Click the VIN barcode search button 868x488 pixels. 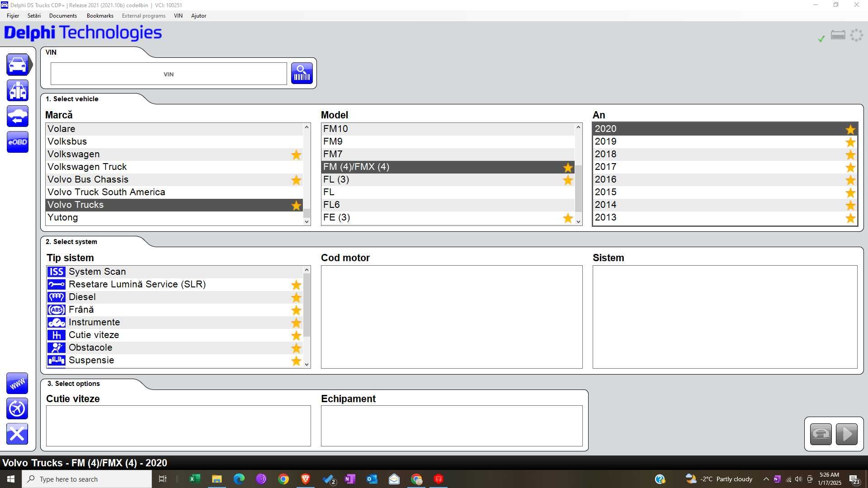click(x=302, y=73)
